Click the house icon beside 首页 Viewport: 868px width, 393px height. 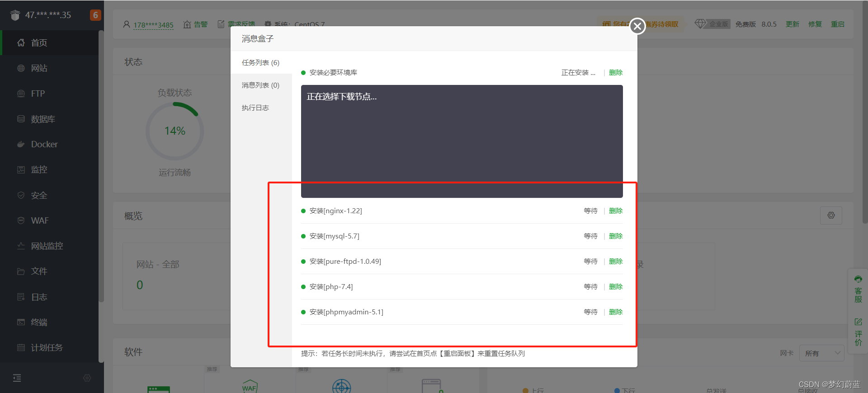[x=21, y=42]
